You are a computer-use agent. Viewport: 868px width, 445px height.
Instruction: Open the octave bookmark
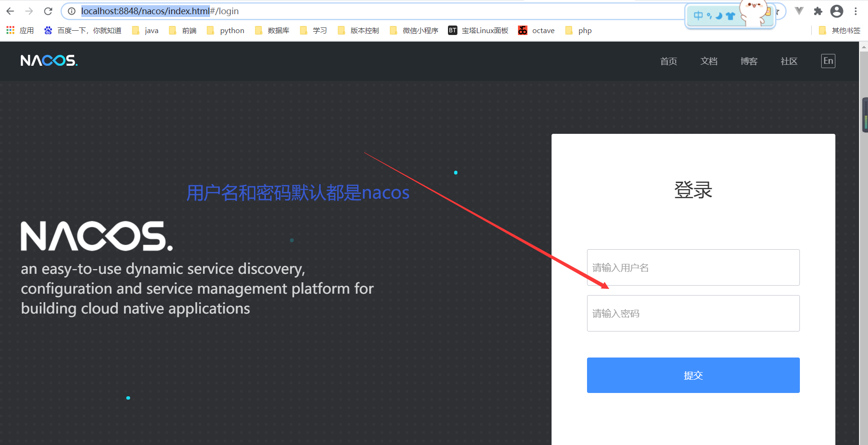pos(536,30)
